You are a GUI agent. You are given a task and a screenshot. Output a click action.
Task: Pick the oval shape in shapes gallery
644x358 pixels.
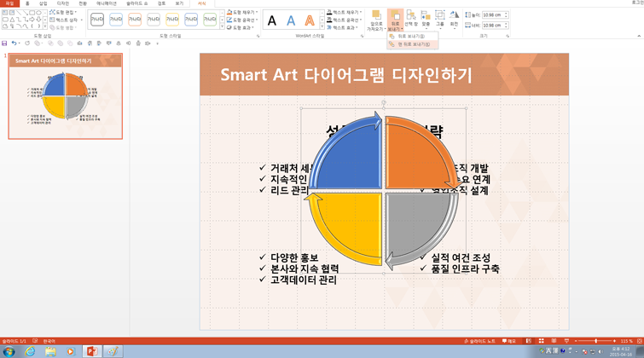coord(39,13)
